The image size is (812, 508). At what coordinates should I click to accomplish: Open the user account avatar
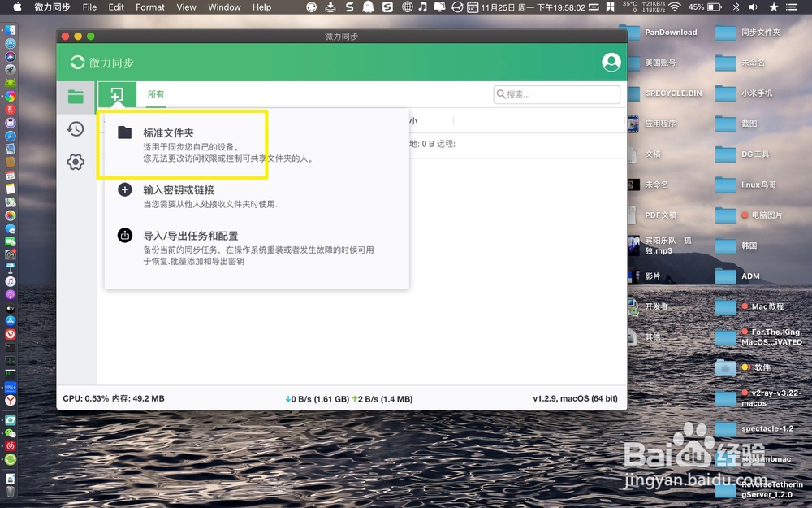(611, 63)
